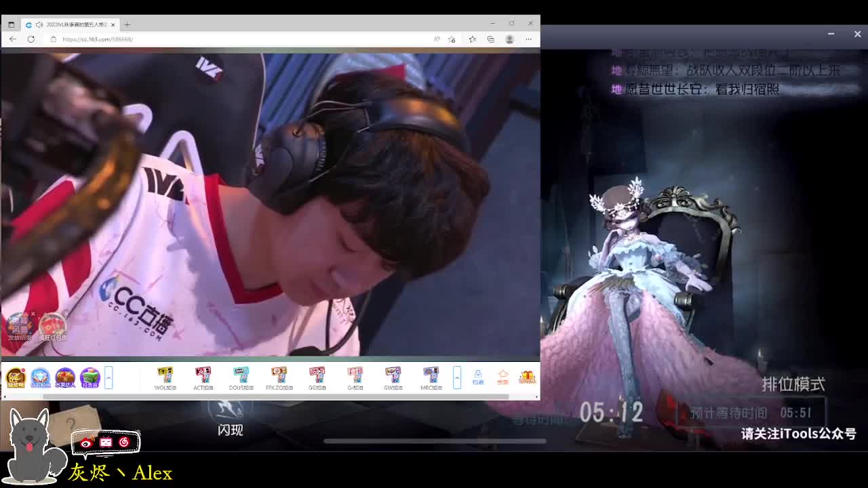Send GG加油 cheer gift
Image resolution: width=868 pixels, height=488 pixels.
coord(317,378)
